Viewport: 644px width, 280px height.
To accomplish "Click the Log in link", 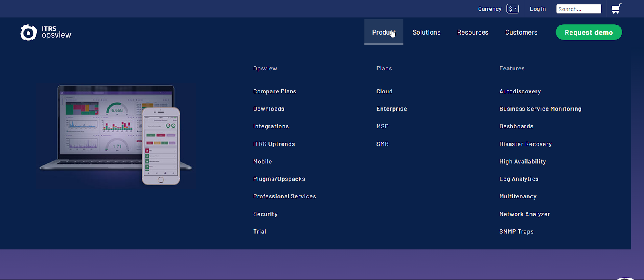I will click(538, 9).
